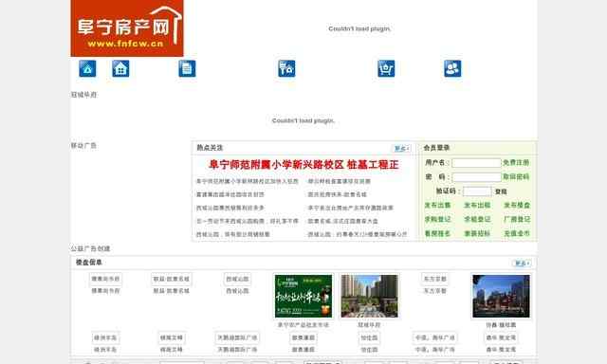Open the green advertisement thumbnail in listings
The height and width of the screenshot is (364, 607).
pos(303,296)
